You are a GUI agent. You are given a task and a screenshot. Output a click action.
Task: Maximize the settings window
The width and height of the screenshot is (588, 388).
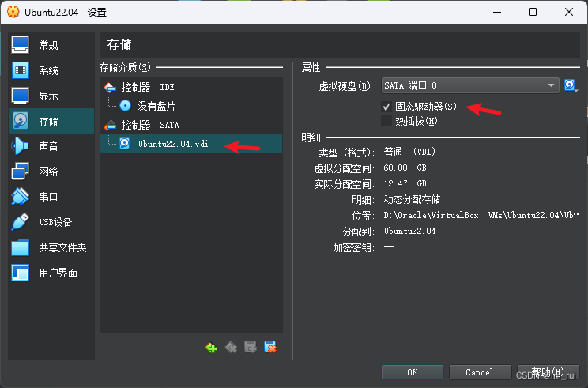533,12
